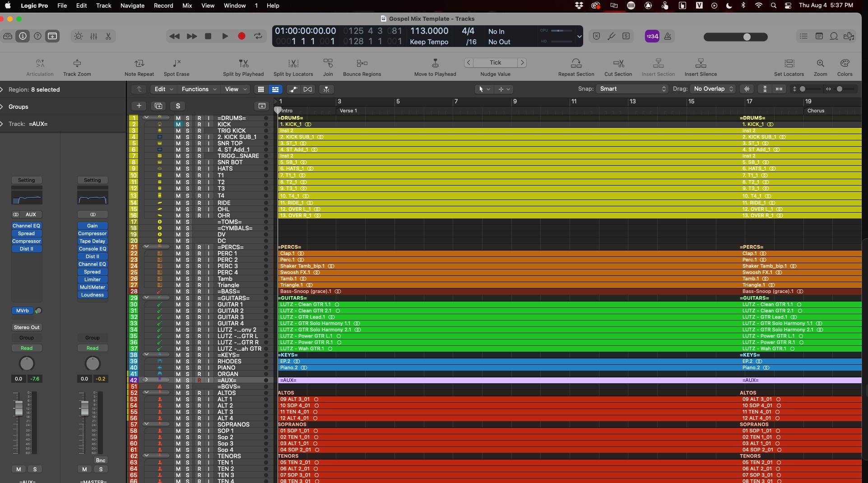Click Tape Delay plugin on MASTER strip

point(92,241)
